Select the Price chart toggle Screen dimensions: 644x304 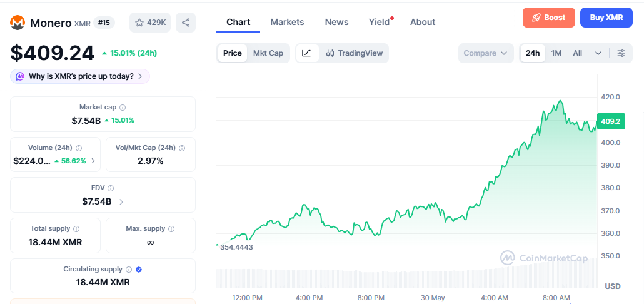tap(233, 53)
